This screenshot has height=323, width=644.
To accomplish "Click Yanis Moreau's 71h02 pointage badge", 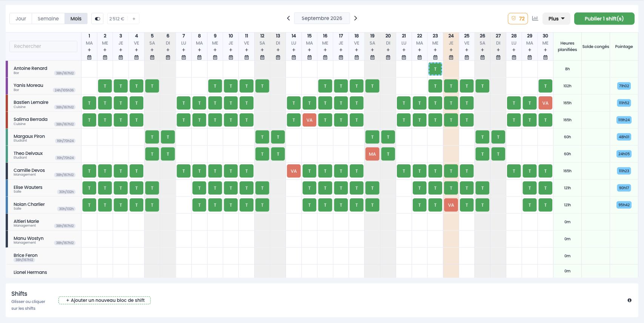I will [624, 86].
